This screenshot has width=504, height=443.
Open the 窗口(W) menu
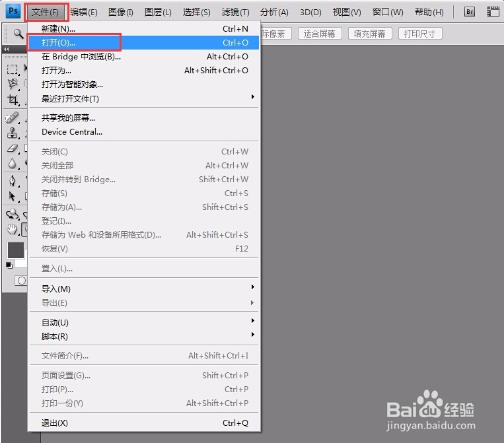click(388, 12)
